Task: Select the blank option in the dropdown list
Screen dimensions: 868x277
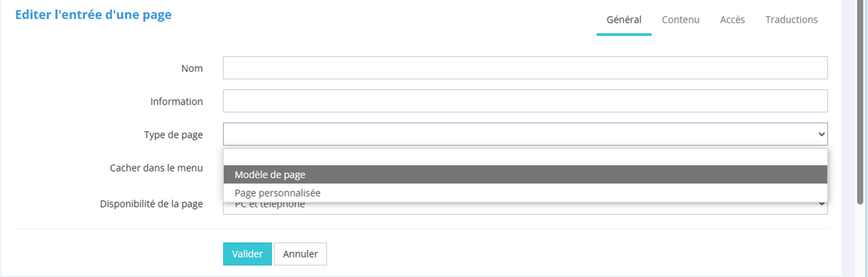Action: [x=525, y=157]
